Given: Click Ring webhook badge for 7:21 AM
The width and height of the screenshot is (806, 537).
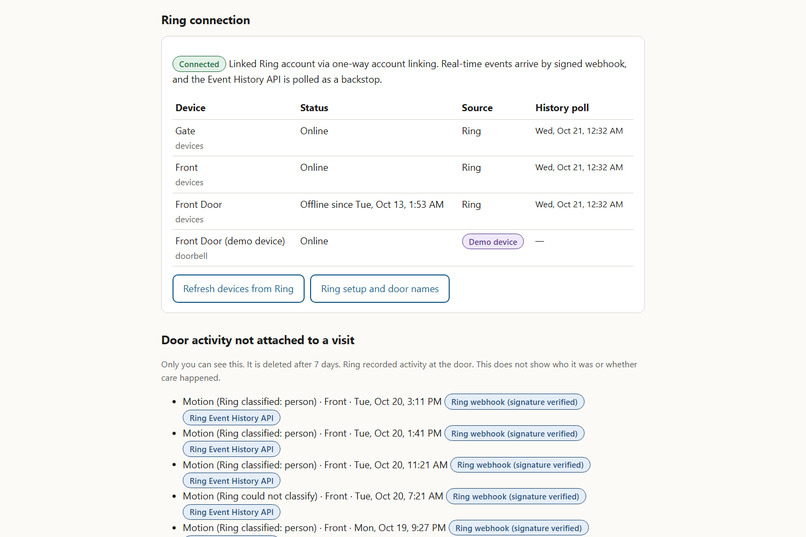Looking at the screenshot, I should (x=516, y=496).
